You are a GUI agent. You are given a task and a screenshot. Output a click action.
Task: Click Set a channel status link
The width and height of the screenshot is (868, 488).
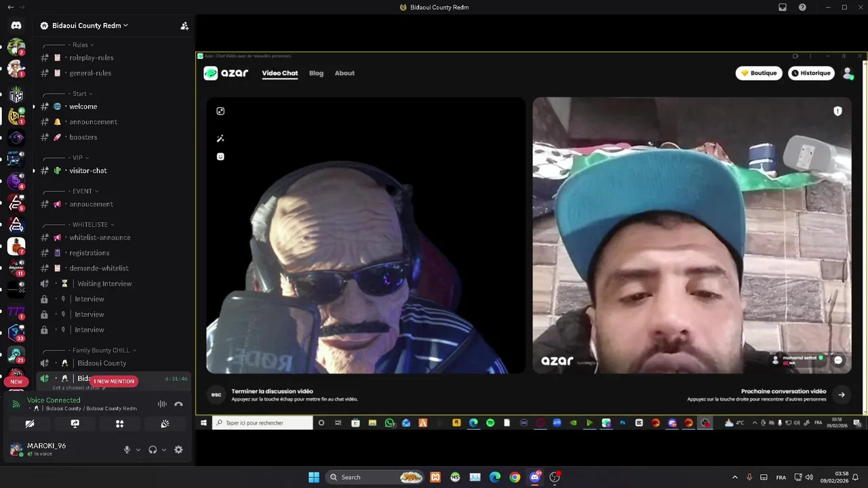(x=77, y=388)
